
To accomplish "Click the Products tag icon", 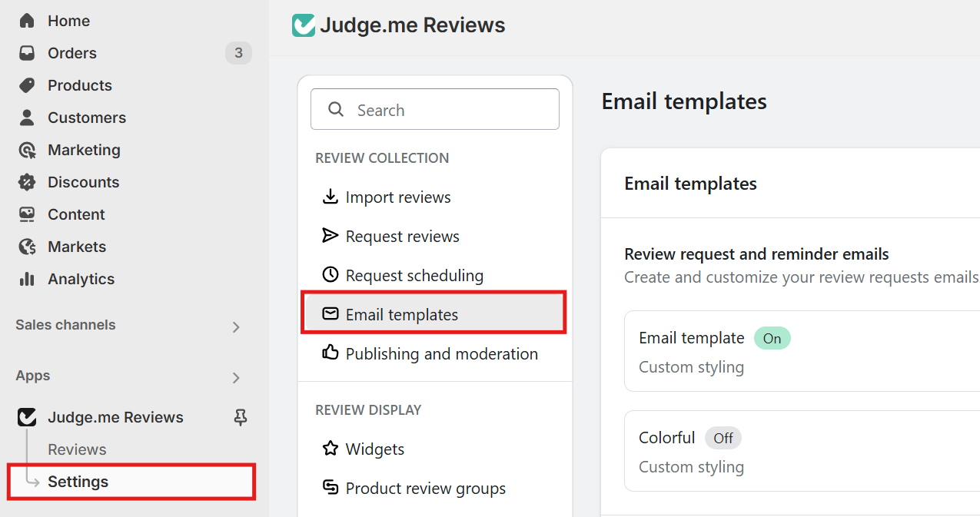I will coord(27,85).
